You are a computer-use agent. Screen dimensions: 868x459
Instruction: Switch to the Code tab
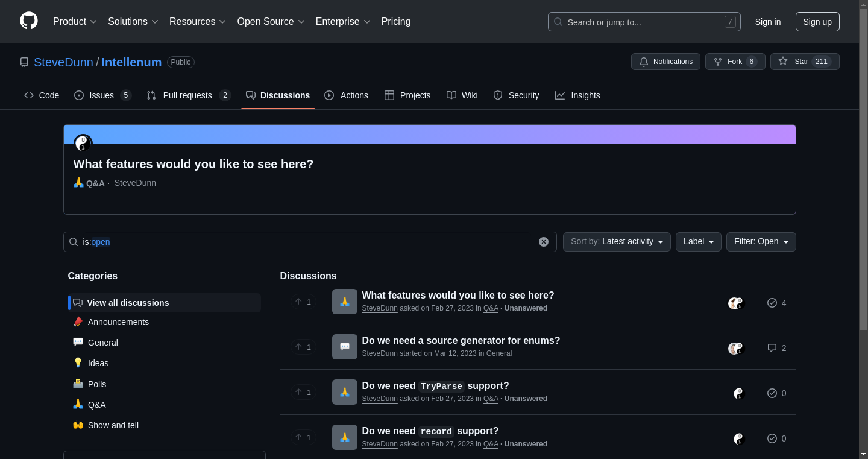pyautogui.click(x=42, y=95)
